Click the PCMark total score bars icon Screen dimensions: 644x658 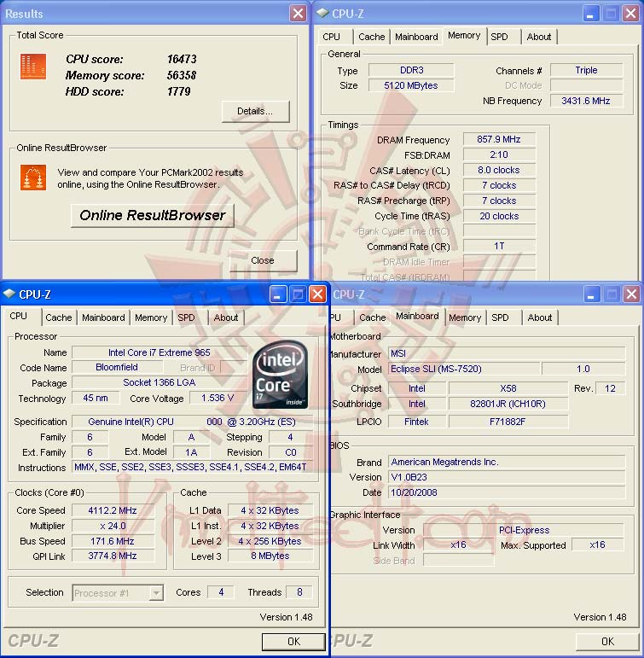click(x=33, y=67)
